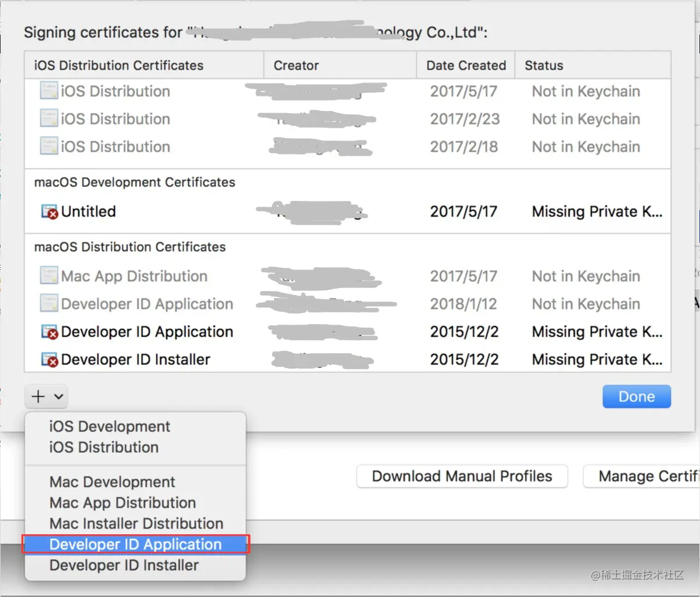The width and height of the screenshot is (700, 597).
Task: Choose the highlighted Developer ID Application item
Action: click(135, 545)
